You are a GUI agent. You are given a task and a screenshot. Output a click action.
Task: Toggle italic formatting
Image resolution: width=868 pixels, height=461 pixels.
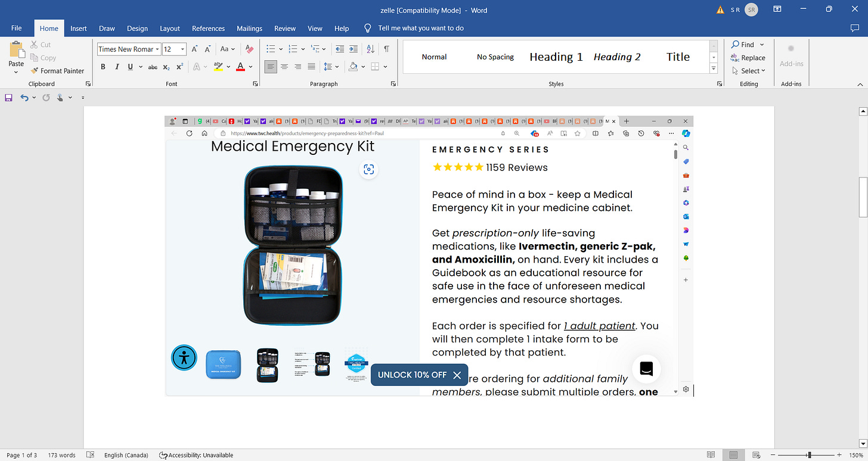pyautogui.click(x=116, y=67)
